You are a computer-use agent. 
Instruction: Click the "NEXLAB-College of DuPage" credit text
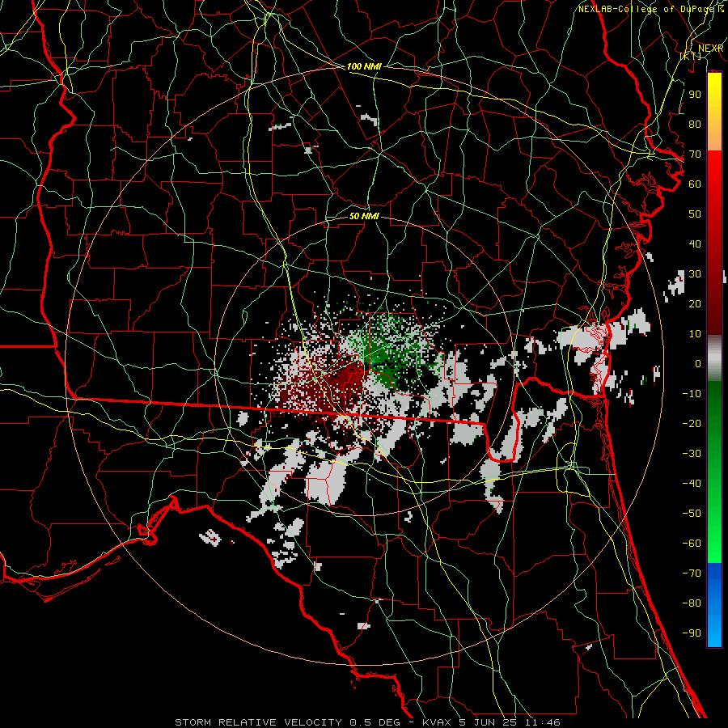tap(647, 9)
